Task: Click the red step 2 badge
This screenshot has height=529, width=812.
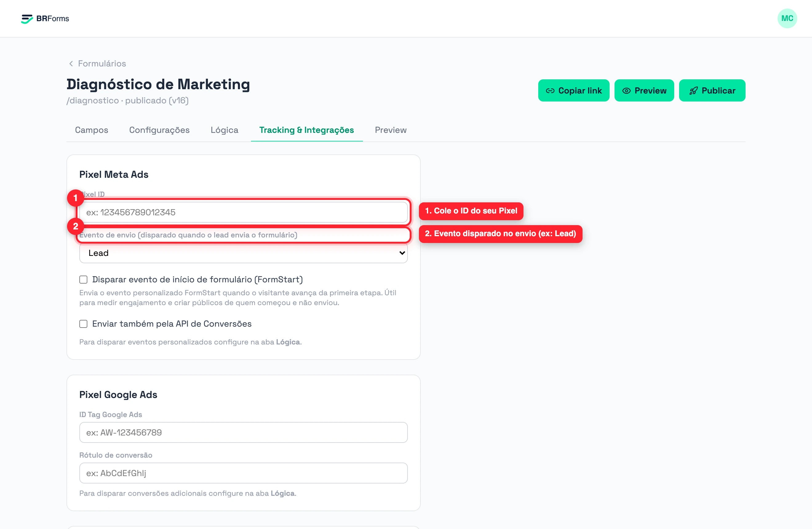Action: coord(75,226)
